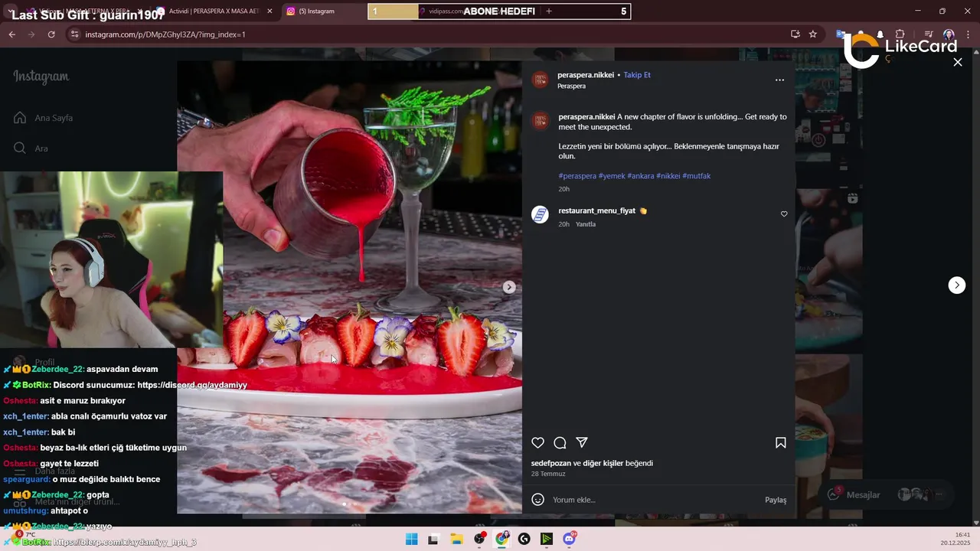This screenshot has height=551, width=980.
Task: Click the restaurant_menu_fiyat username
Action: point(597,210)
